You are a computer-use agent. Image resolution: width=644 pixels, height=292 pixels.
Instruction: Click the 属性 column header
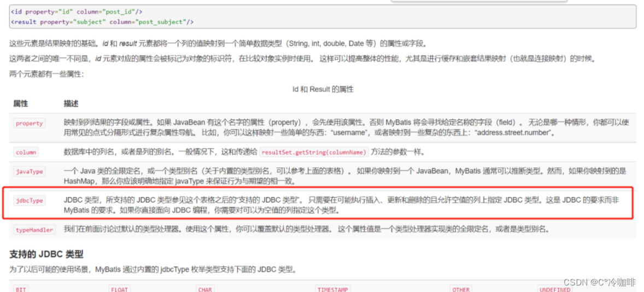21,103
